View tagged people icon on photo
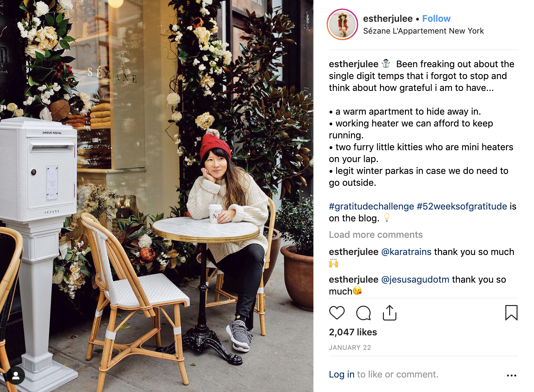The image size is (534, 392). coord(16,376)
